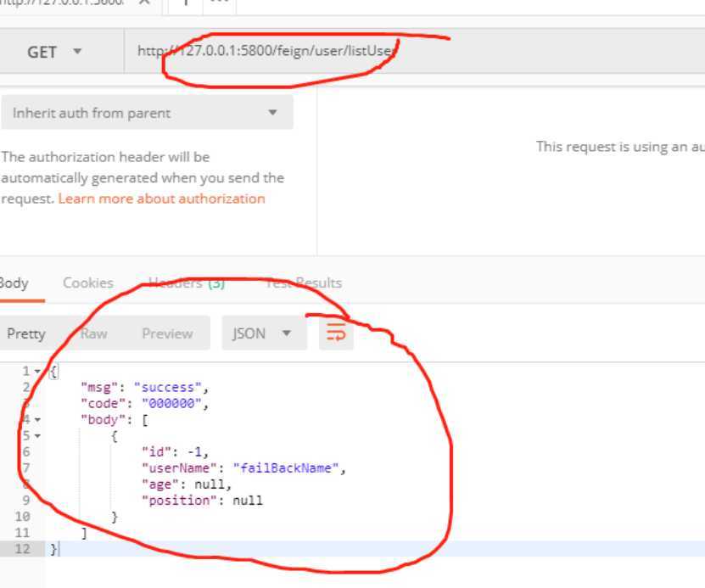Open the three-dots tab options menu
The image size is (705, 588).
[218, 3]
